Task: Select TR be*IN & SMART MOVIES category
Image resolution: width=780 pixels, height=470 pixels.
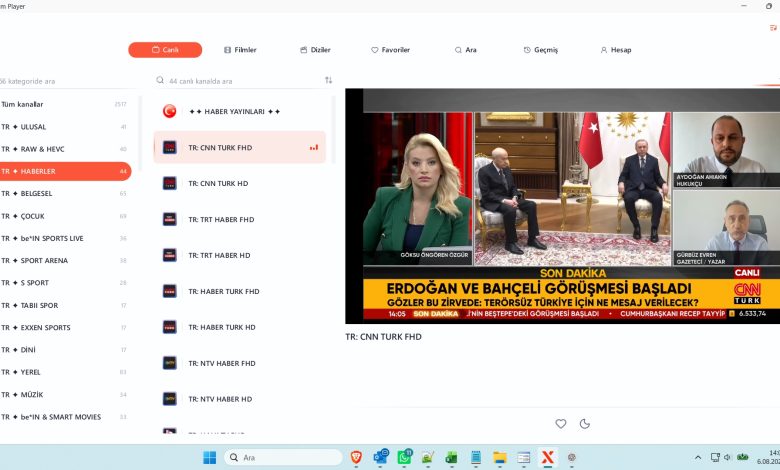Action: pos(65,417)
